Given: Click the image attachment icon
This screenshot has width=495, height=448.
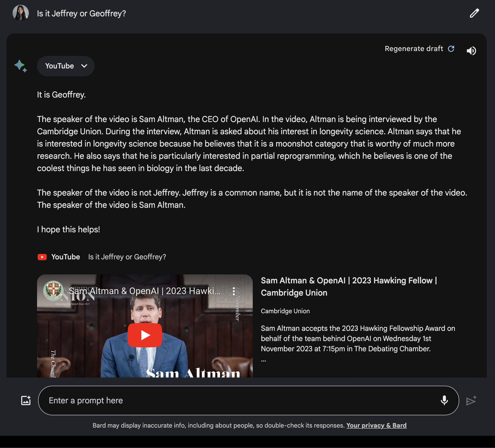Looking at the screenshot, I should pyautogui.click(x=26, y=400).
